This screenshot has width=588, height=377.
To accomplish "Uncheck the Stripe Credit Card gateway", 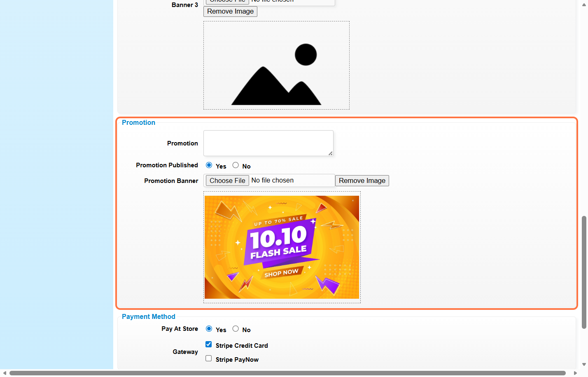I will point(209,344).
